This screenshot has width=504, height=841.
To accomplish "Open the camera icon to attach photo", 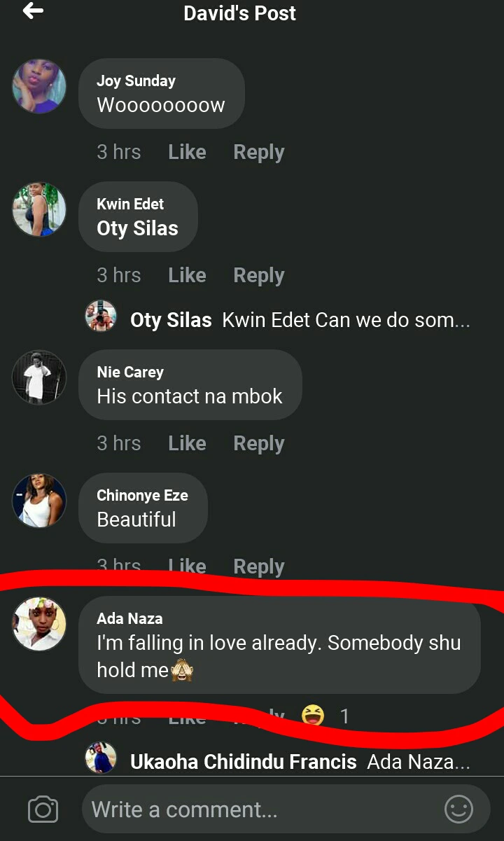I will (43, 810).
